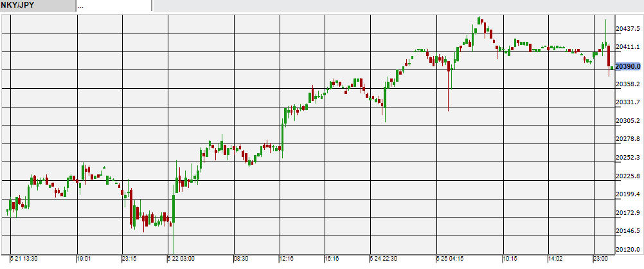Click the 20411.1 price axis label
644x269 pixels.
click(x=628, y=48)
